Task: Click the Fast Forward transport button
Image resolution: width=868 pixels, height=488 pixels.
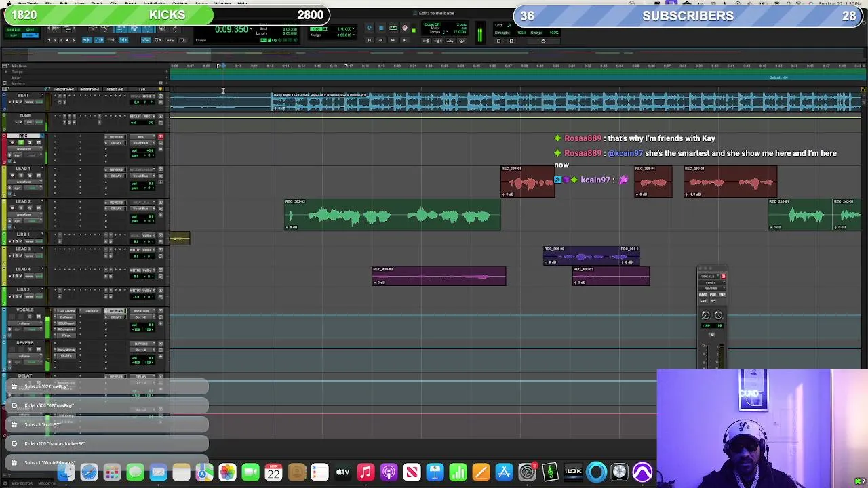Action: [393, 40]
